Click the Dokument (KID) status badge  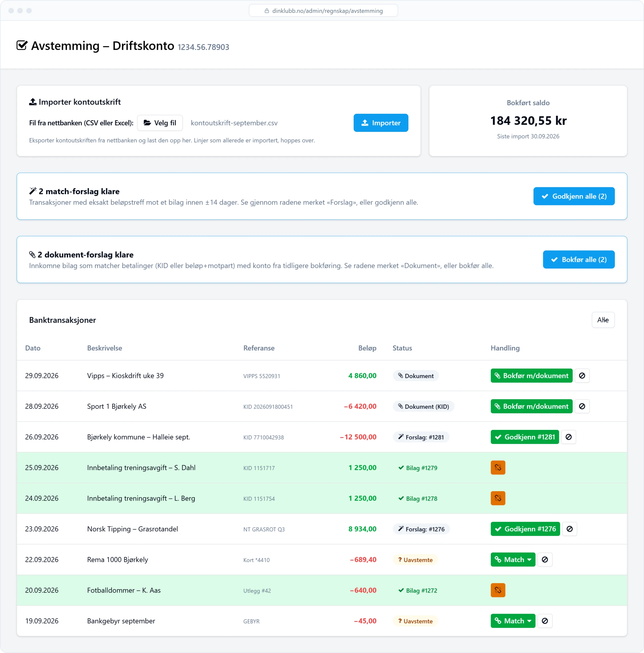tap(423, 407)
